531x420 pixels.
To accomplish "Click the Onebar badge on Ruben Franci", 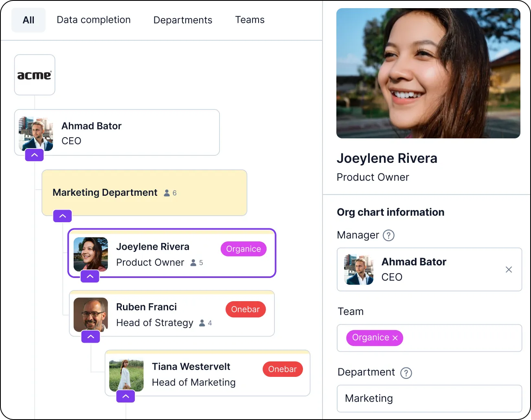I will pyautogui.click(x=246, y=309).
